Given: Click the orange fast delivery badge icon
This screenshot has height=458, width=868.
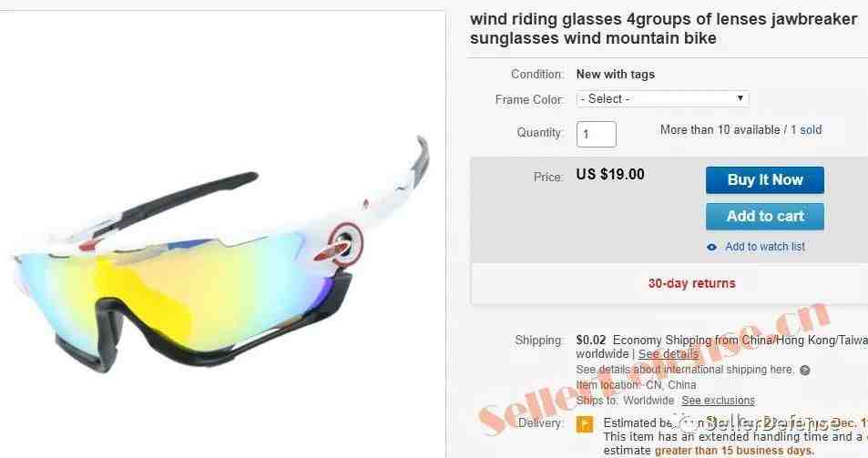Looking at the screenshot, I should pos(585,424).
